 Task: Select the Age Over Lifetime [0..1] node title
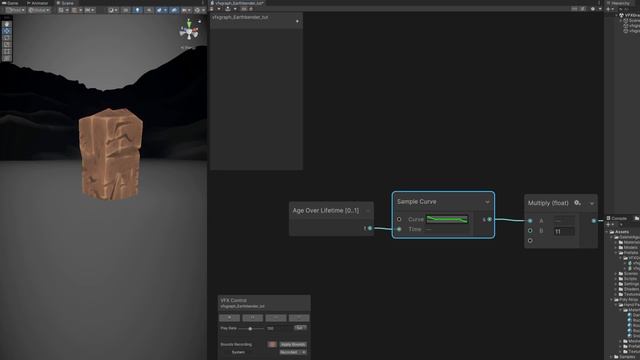click(x=326, y=211)
